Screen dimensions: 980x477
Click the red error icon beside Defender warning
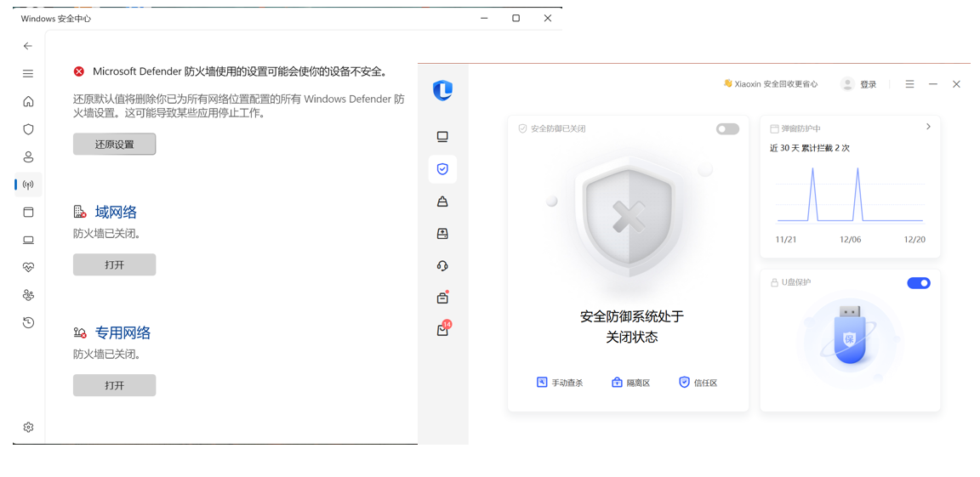pyautogui.click(x=79, y=71)
